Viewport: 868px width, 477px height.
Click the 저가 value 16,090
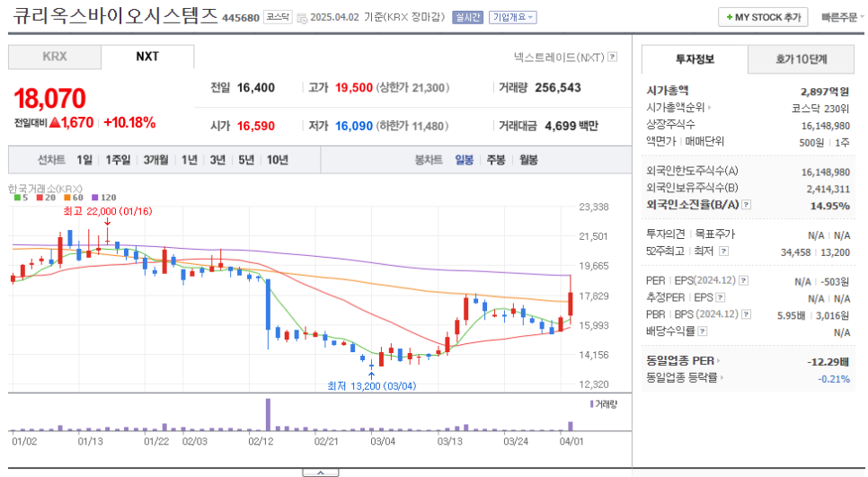pos(354,126)
